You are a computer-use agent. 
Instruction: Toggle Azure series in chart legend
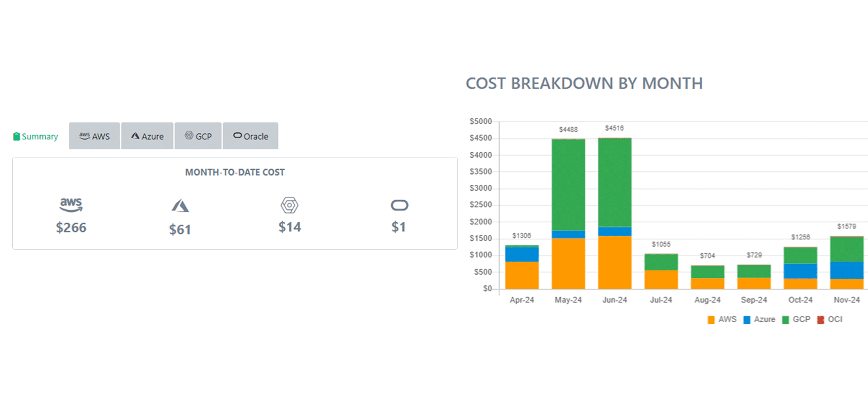point(759,319)
